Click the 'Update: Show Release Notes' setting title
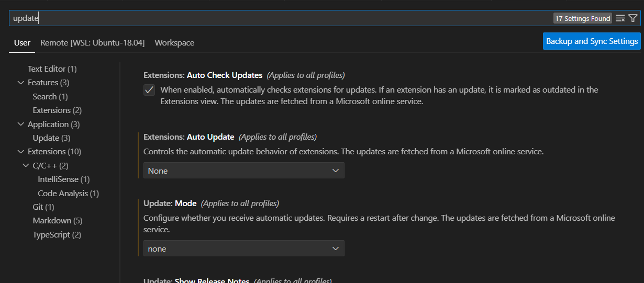 (x=196, y=280)
